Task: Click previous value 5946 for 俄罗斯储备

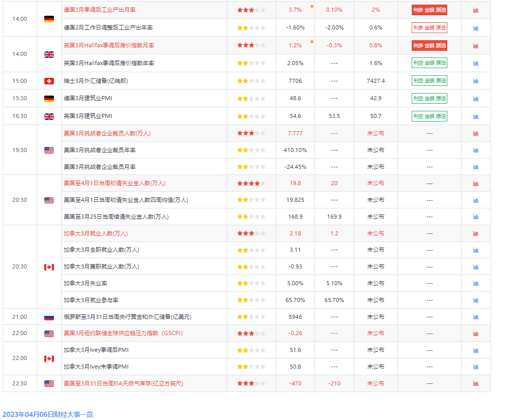Action: tap(295, 317)
